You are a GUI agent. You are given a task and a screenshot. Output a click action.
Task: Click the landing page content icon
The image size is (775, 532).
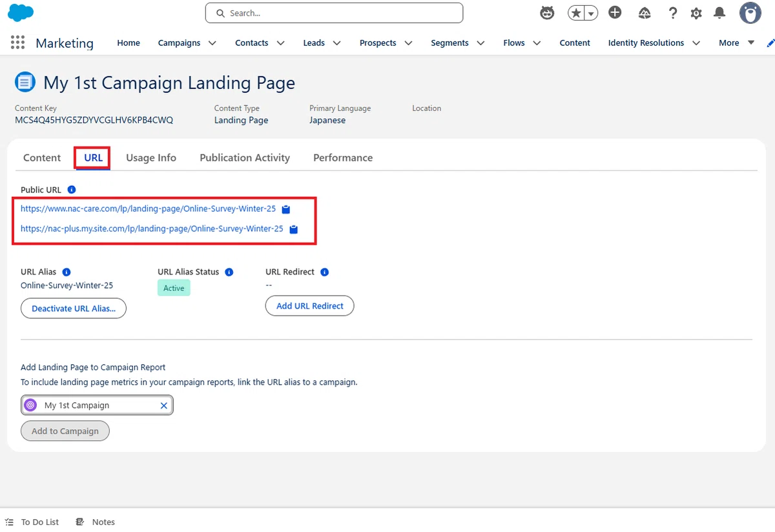click(25, 83)
